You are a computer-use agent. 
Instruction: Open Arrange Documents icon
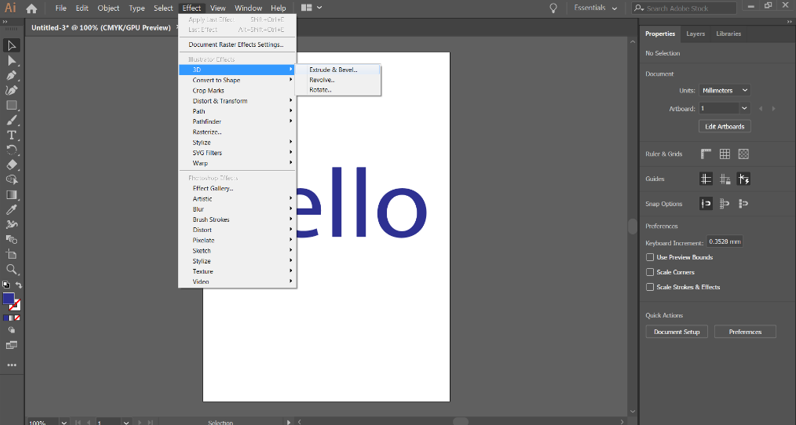click(311, 8)
